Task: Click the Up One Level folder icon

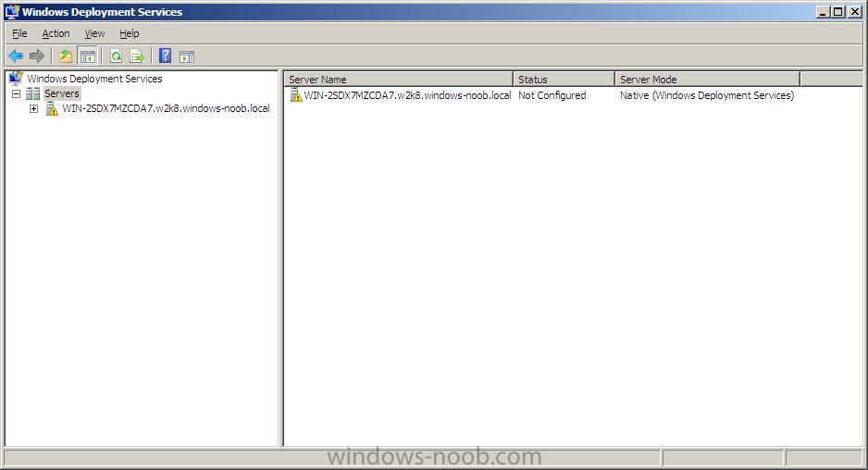Action: pos(66,56)
